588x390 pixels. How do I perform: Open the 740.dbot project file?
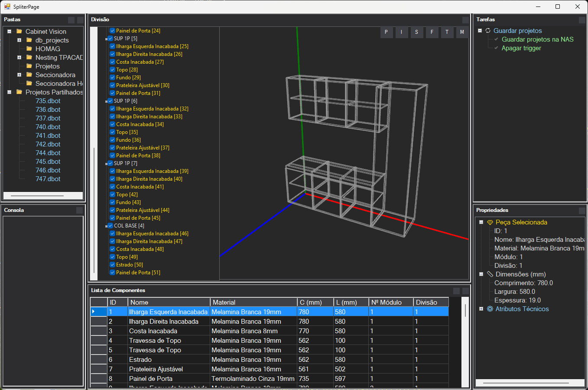(48, 127)
